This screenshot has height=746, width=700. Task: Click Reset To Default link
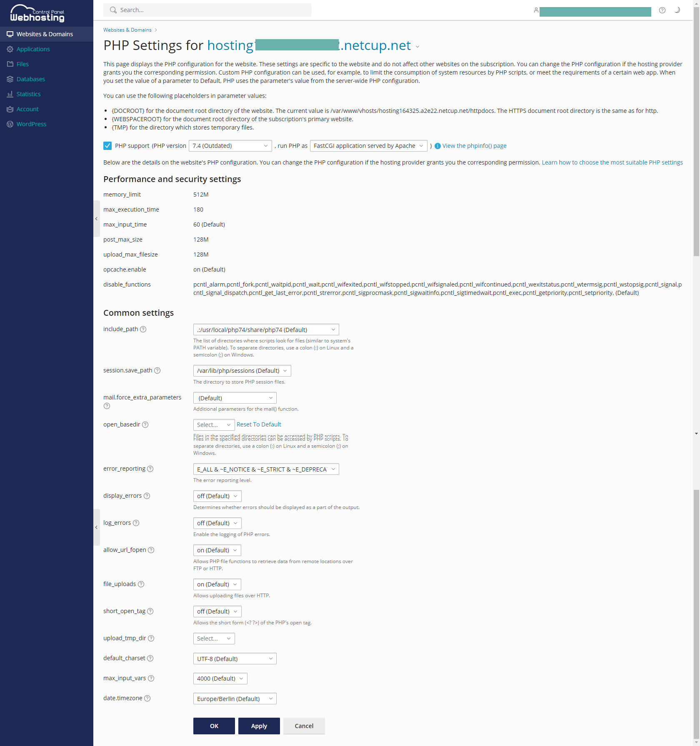259,424
